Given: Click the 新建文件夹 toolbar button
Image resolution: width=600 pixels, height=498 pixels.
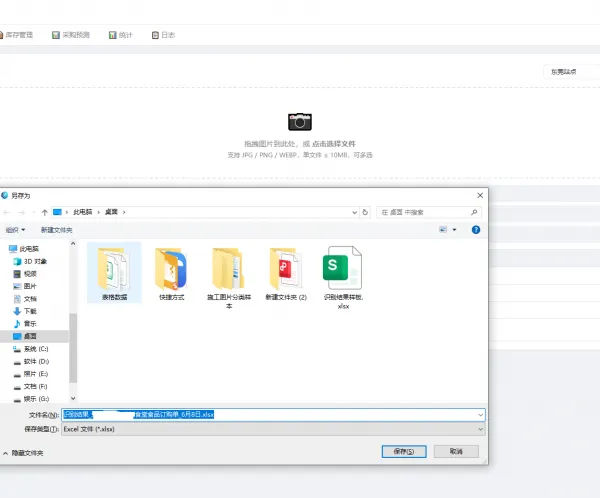Looking at the screenshot, I should click(57, 230).
